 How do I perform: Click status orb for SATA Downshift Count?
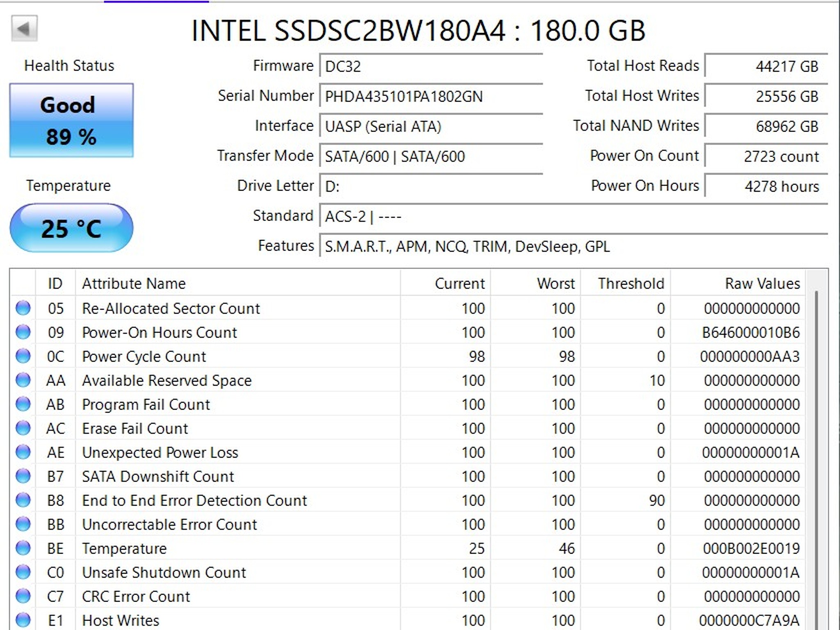23,476
